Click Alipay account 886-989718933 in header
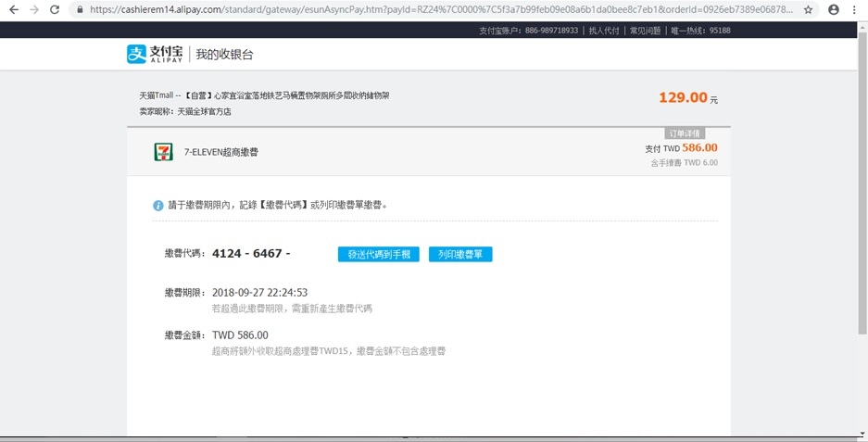This screenshot has width=868, height=442. tap(529, 31)
